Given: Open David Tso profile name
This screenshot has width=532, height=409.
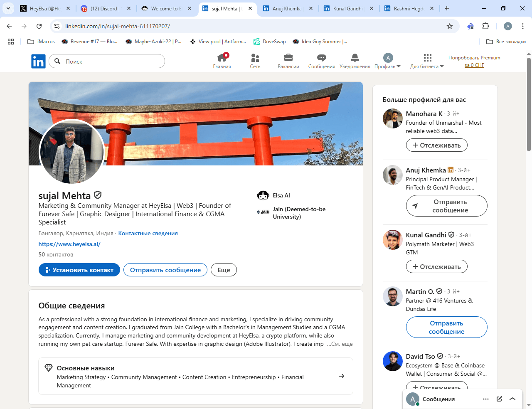Looking at the screenshot, I should (x=420, y=356).
